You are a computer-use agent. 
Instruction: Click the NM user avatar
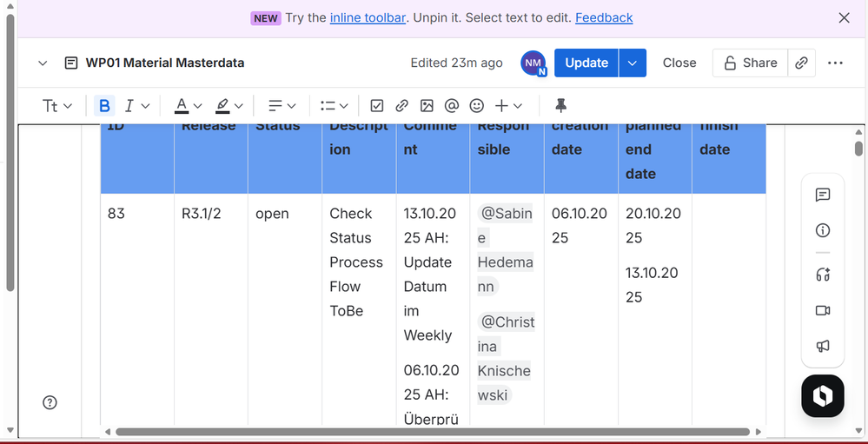533,63
